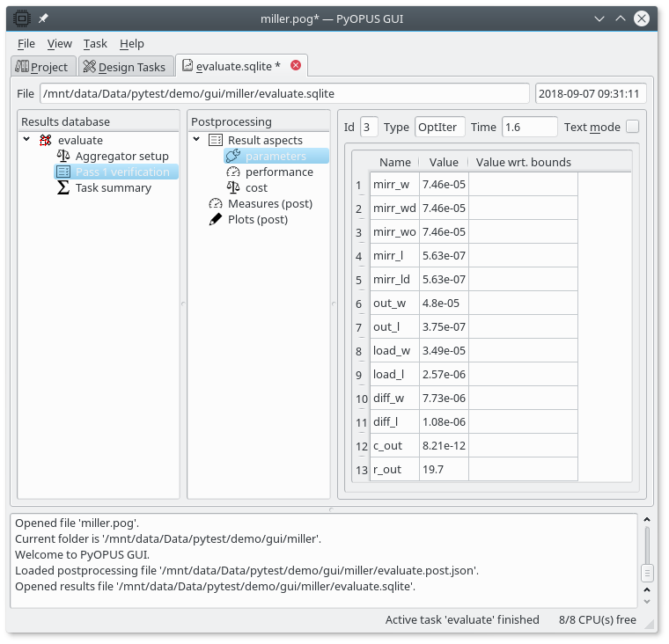This screenshot has height=644, width=669.
Task: Select Pass 1 verification in results tree
Action: point(121,172)
